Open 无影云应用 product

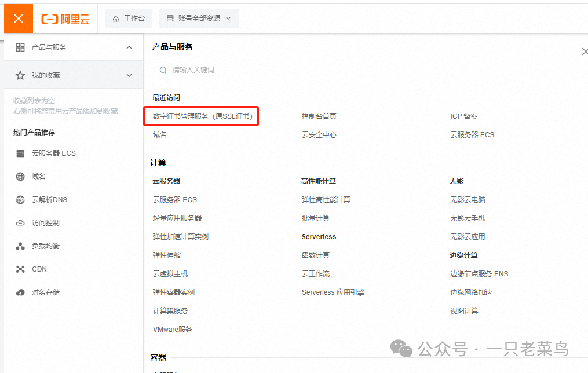468,237
